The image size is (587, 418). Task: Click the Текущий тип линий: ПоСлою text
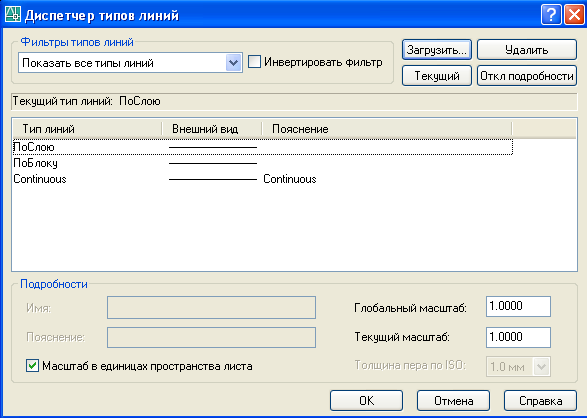click(86, 101)
